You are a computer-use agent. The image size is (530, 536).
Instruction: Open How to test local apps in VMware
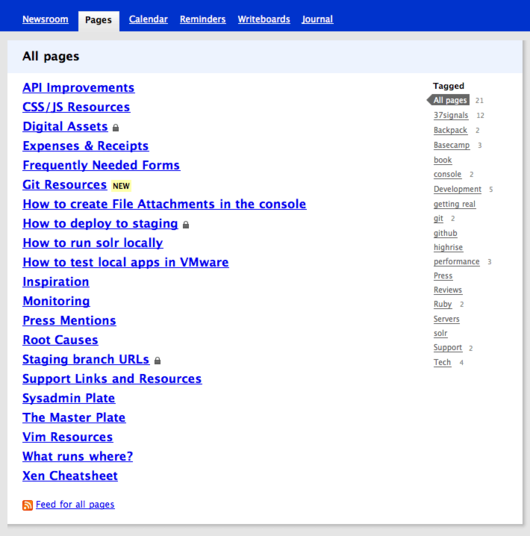[125, 263]
